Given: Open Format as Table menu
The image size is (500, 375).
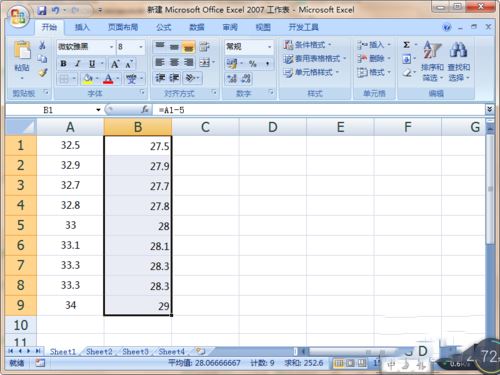Looking at the screenshot, I should 315,59.
